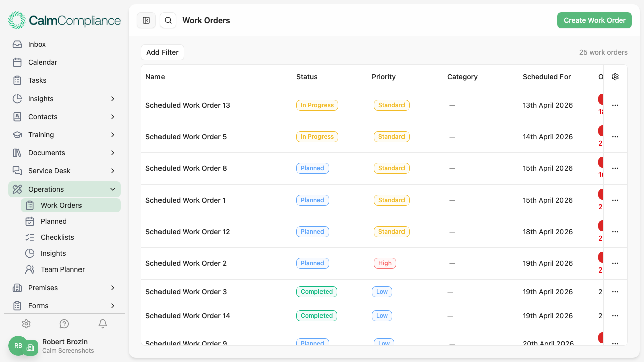Image resolution: width=644 pixels, height=362 pixels.
Task: Click the Priority column header
Action: click(384, 77)
